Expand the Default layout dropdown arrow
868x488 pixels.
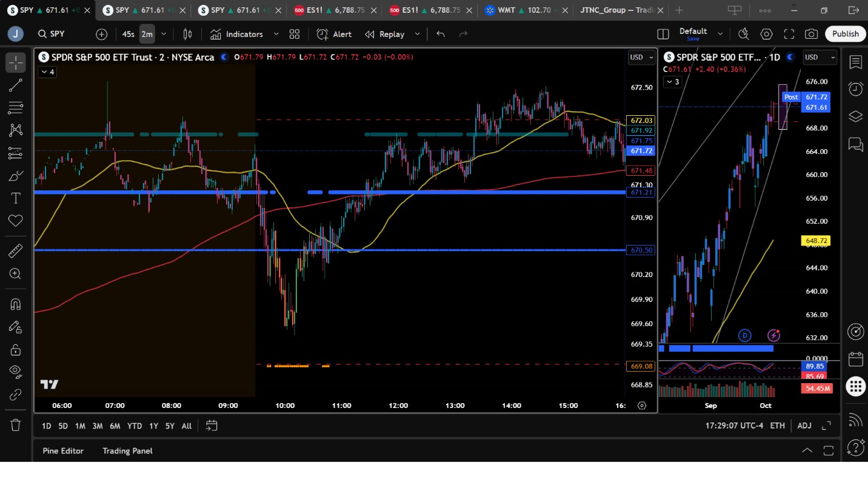tap(720, 35)
